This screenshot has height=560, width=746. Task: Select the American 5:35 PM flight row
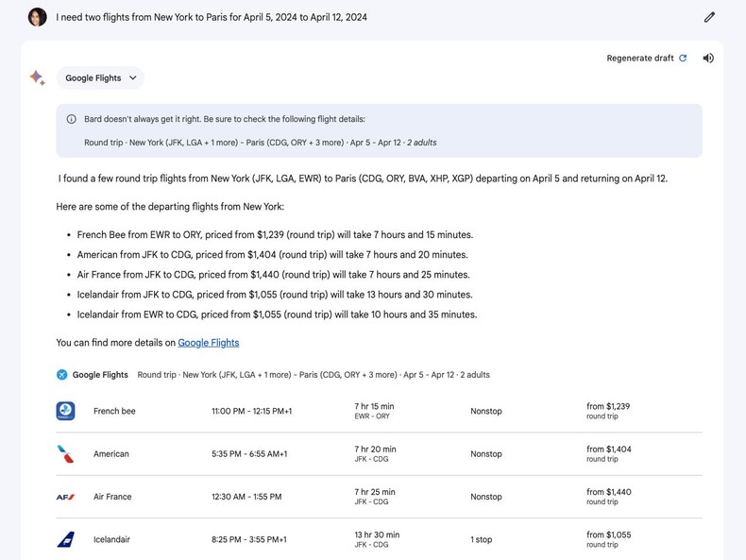[378, 454]
